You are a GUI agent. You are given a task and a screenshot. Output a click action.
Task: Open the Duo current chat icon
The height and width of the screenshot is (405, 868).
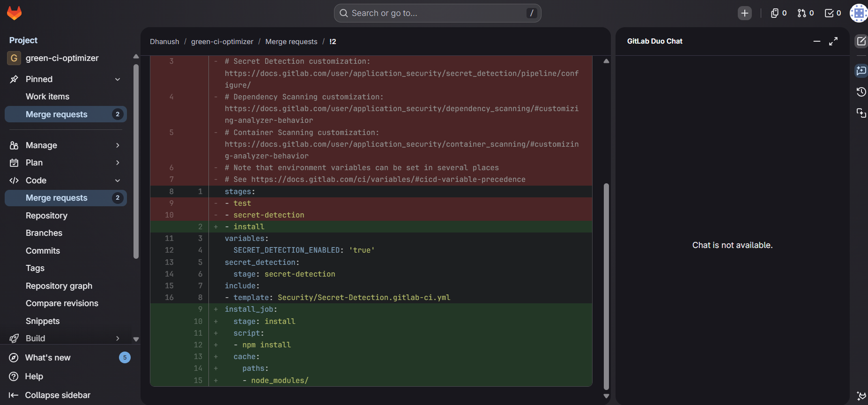[861, 71]
